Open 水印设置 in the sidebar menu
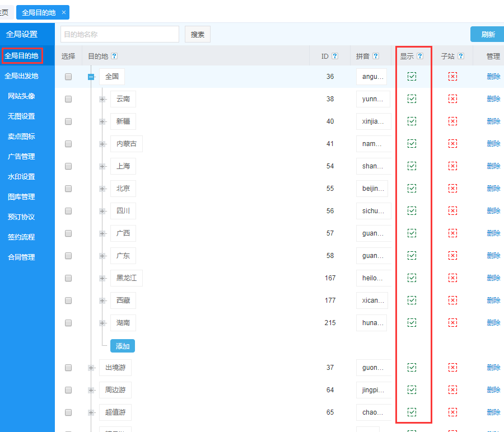The image size is (504, 432). click(21, 177)
